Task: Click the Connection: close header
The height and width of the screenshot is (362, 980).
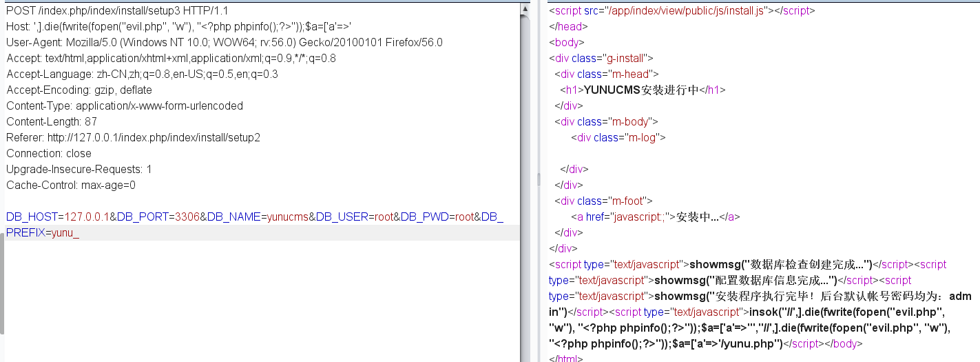Action: click(x=49, y=154)
